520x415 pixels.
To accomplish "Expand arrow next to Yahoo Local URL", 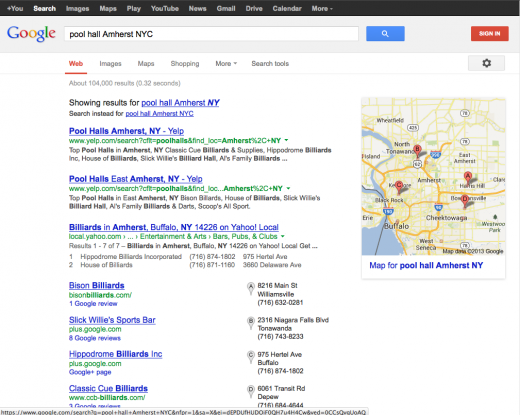I will [x=283, y=236].
